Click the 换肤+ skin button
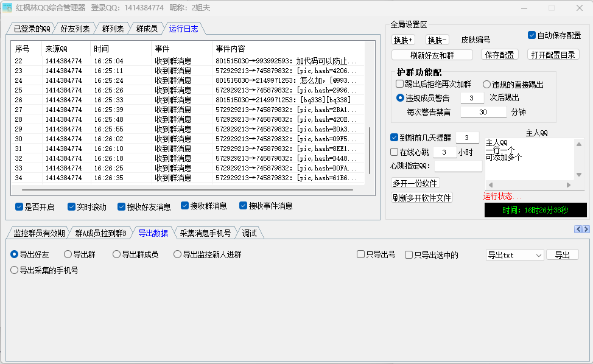The width and height of the screenshot is (593, 364). point(403,40)
